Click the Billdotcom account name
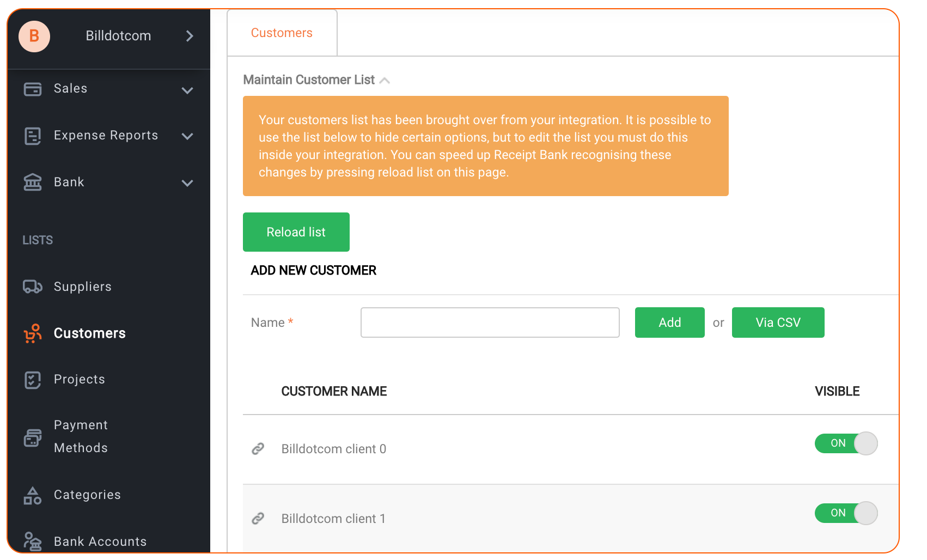The width and height of the screenshot is (927, 560). [118, 36]
